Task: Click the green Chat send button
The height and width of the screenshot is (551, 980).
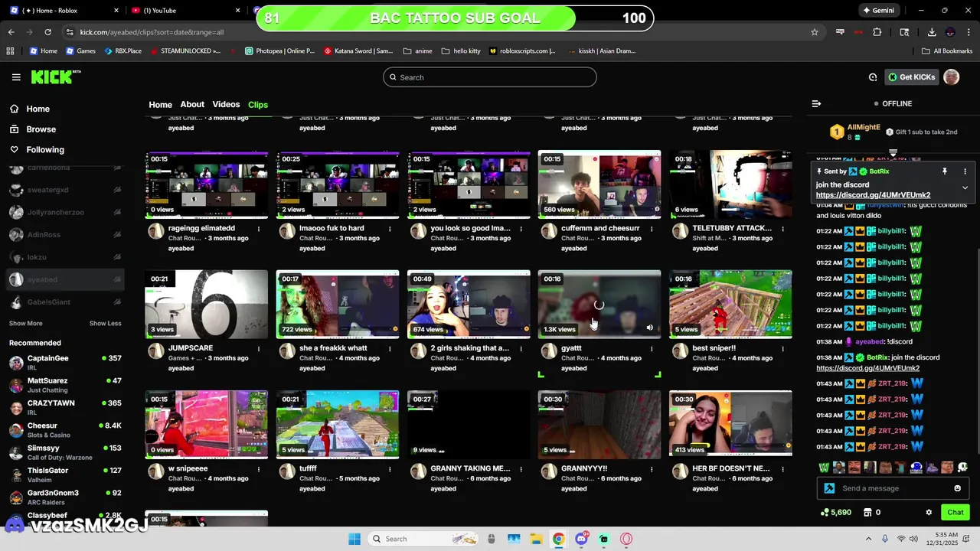Action: coord(955,513)
